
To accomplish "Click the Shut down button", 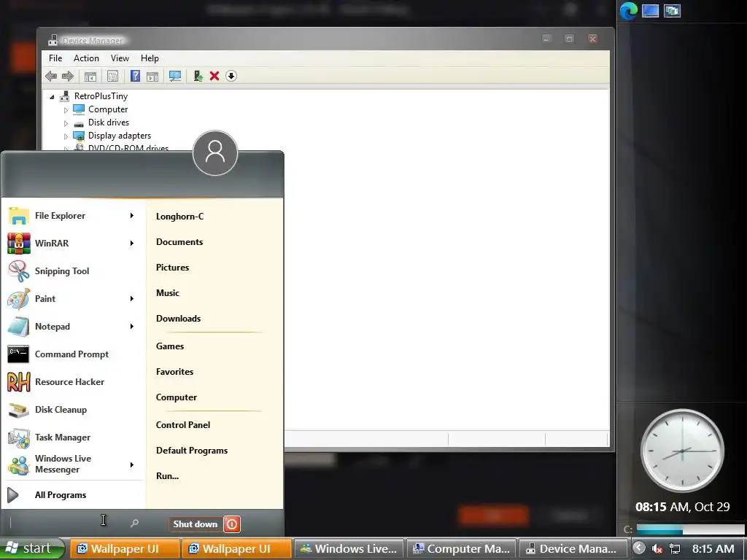I will (196, 524).
